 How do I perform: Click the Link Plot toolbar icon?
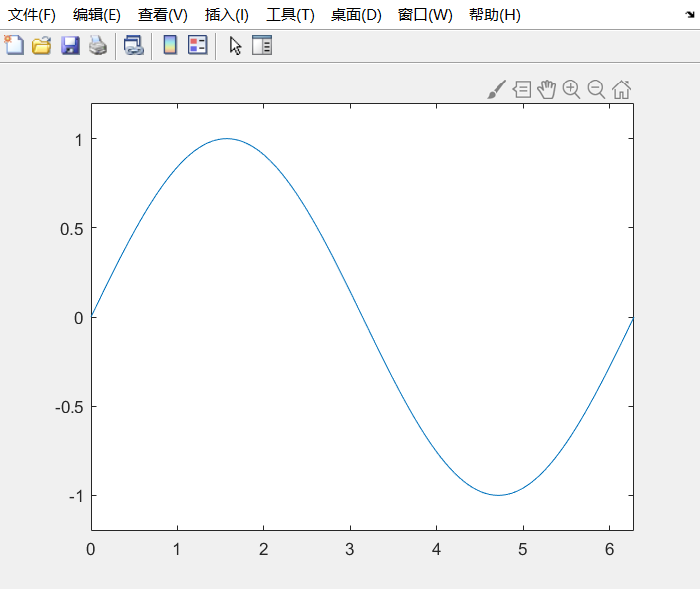(133, 46)
